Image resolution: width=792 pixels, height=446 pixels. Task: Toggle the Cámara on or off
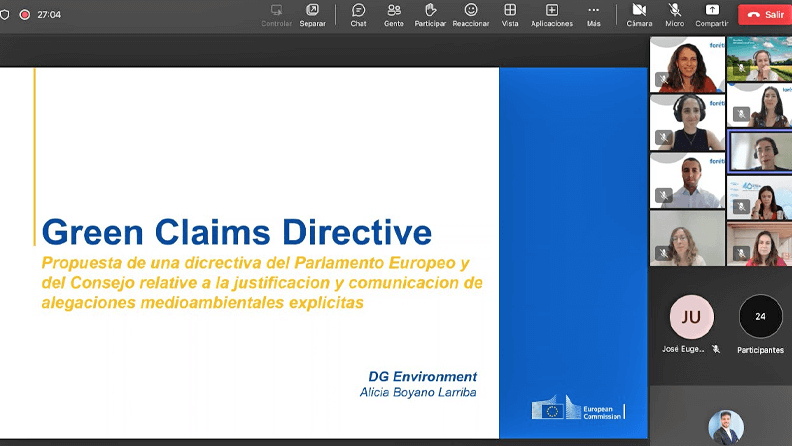(639, 15)
